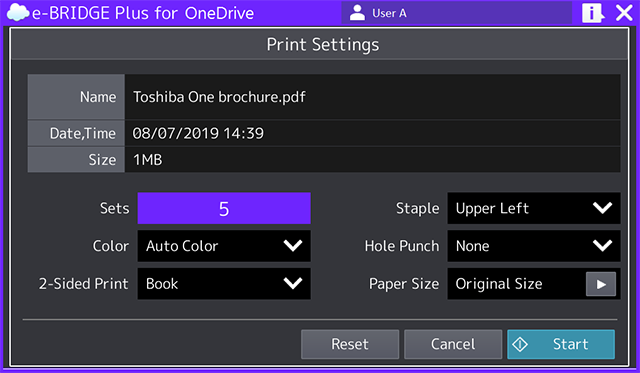Expand the Staple dropdown showing Upper Left
The height and width of the screenshot is (373, 640).
coord(534,209)
